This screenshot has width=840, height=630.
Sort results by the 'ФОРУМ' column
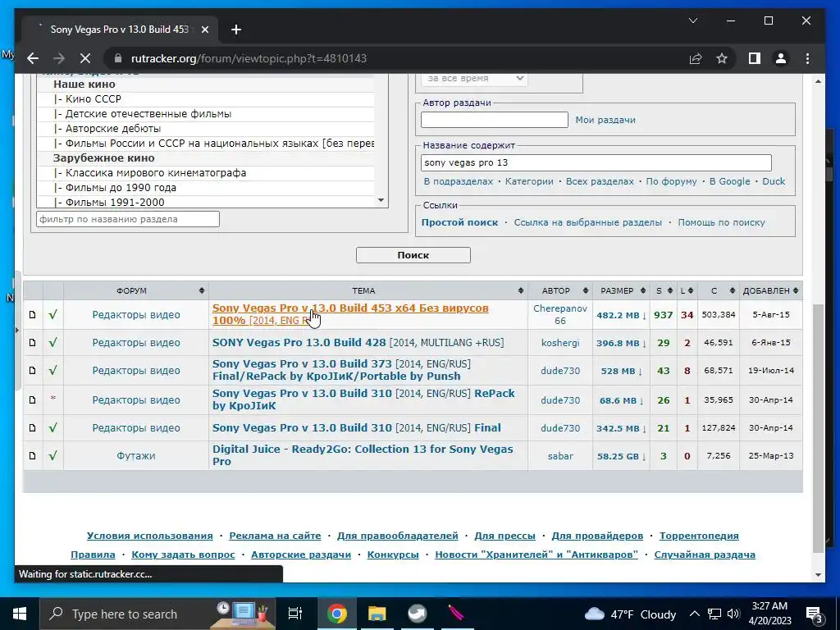point(136,290)
